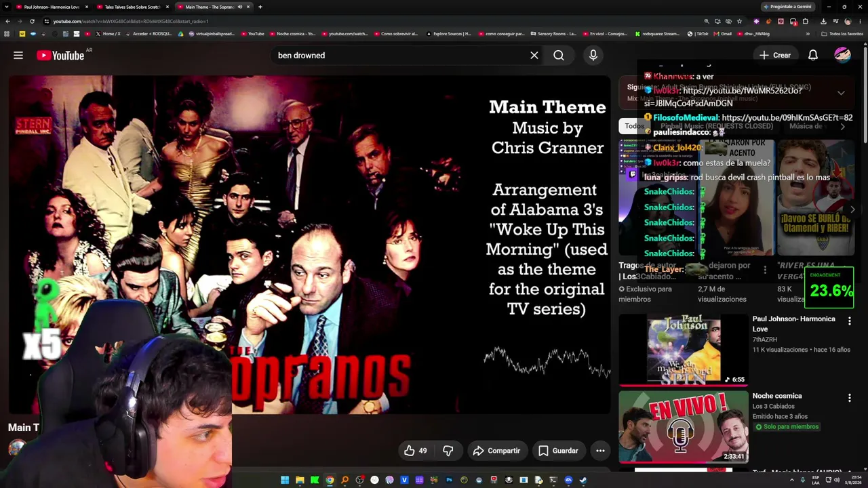The height and width of the screenshot is (488, 868).
Task: Open the 'Gmail' bookmark
Action: [723, 33]
